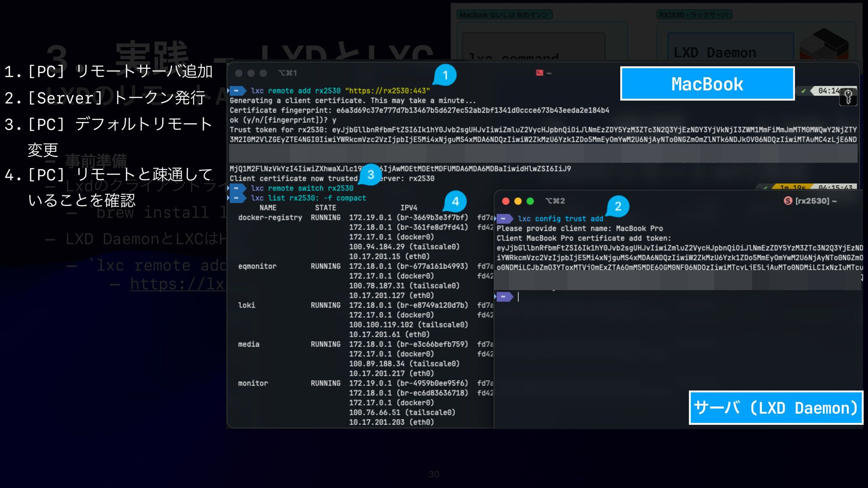The width and height of the screenshot is (868, 488).
Task: Click the "https://rx2530:443" URL string
Action: coord(387,91)
